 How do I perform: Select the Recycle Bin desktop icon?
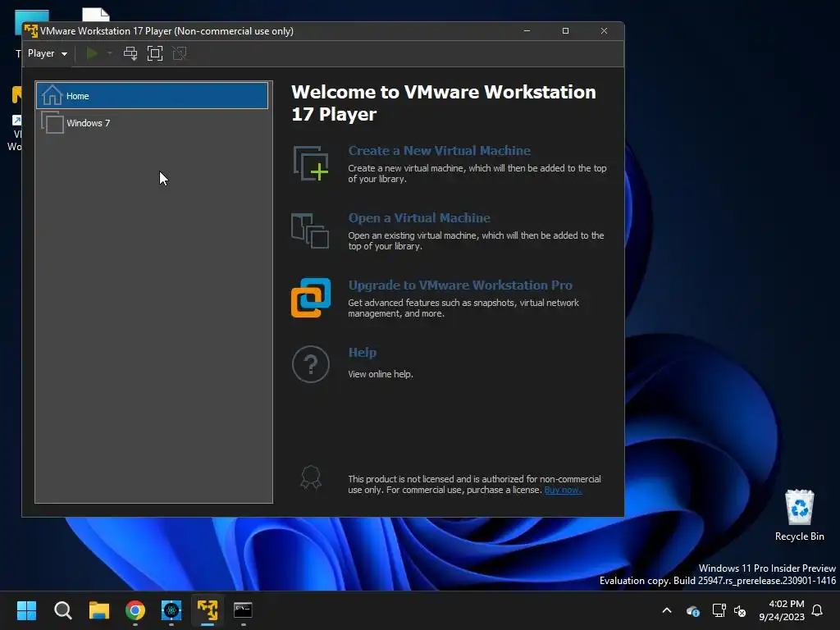tap(799, 515)
